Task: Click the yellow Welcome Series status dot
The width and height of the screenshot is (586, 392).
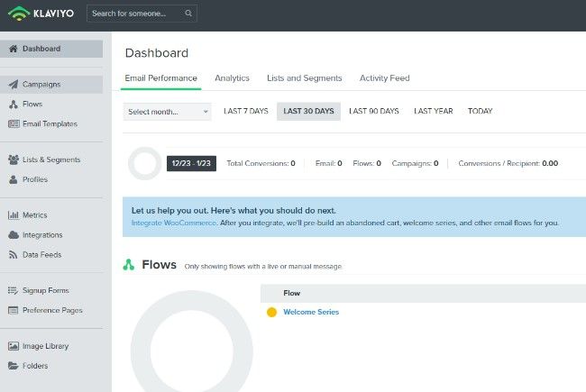Action: tap(271, 313)
